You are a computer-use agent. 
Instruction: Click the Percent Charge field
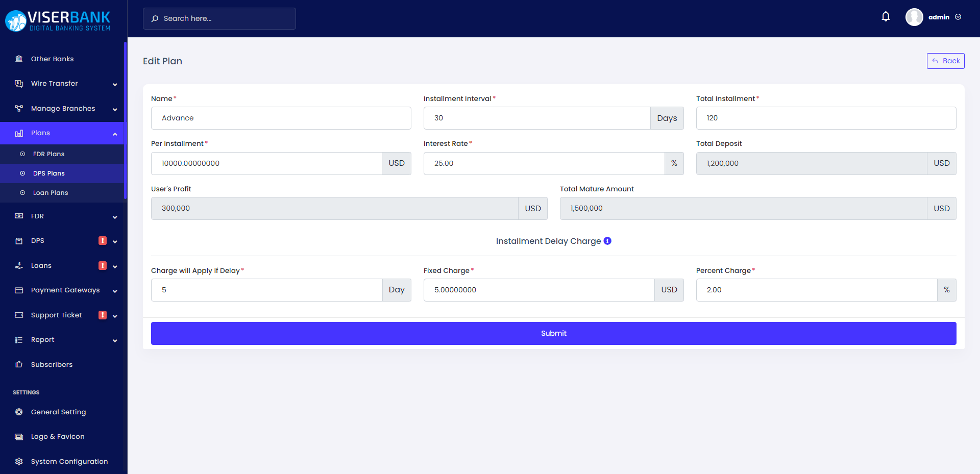pyautogui.click(x=817, y=290)
